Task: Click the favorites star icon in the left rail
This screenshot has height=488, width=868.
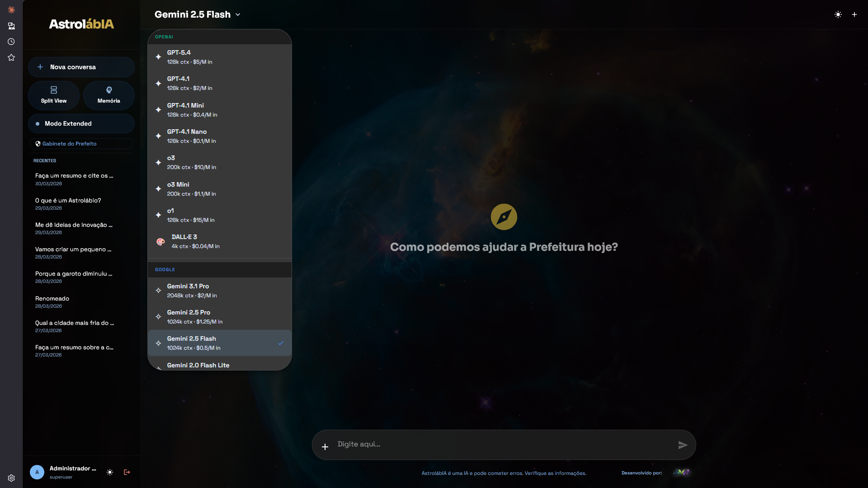Action: click(11, 57)
